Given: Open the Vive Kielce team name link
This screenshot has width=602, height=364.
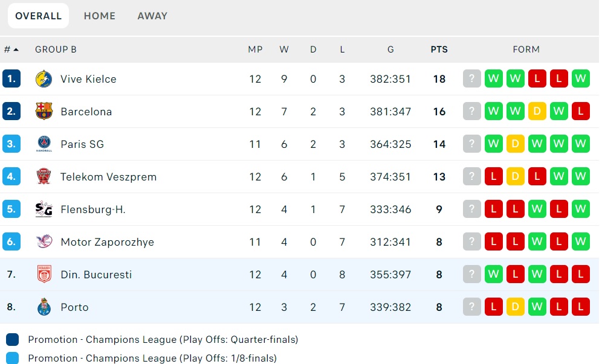Looking at the screenshot, I should point(88,79).
